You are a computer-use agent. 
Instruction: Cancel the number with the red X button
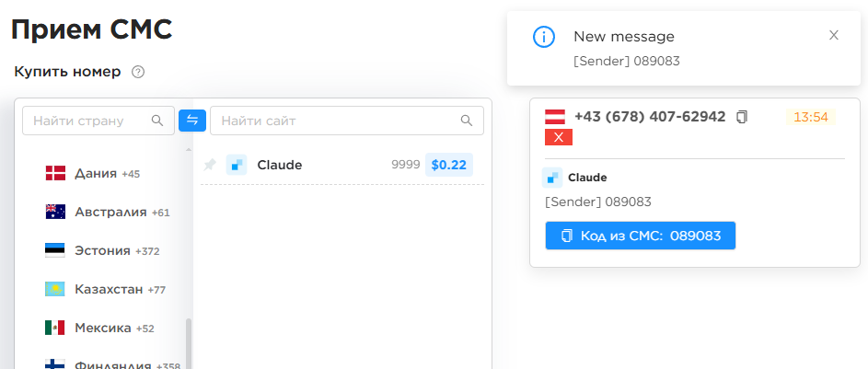(559, 137)
